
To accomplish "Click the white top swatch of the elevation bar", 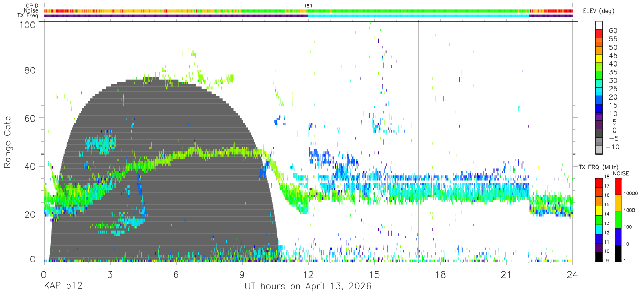I will [599, 25].
